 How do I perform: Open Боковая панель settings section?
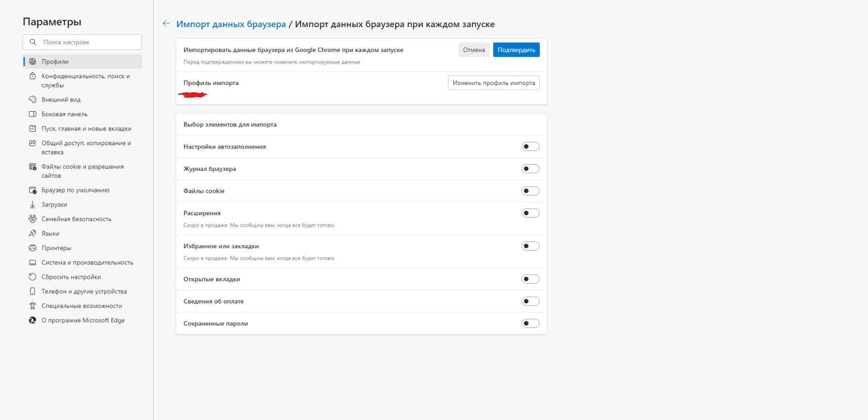(83, 114)
